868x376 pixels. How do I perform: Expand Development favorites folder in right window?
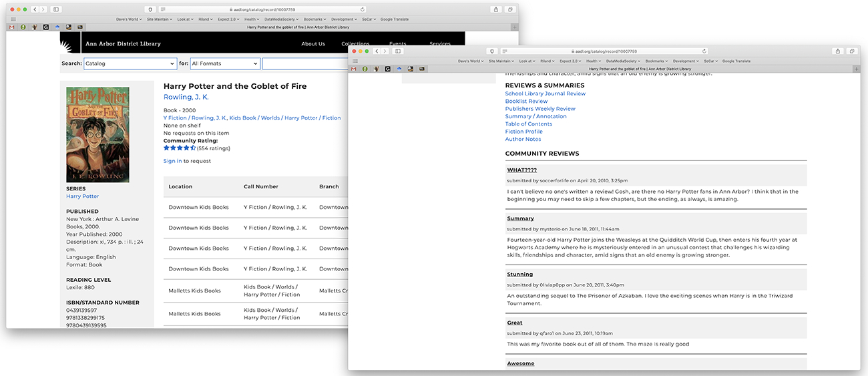[685, 61]
